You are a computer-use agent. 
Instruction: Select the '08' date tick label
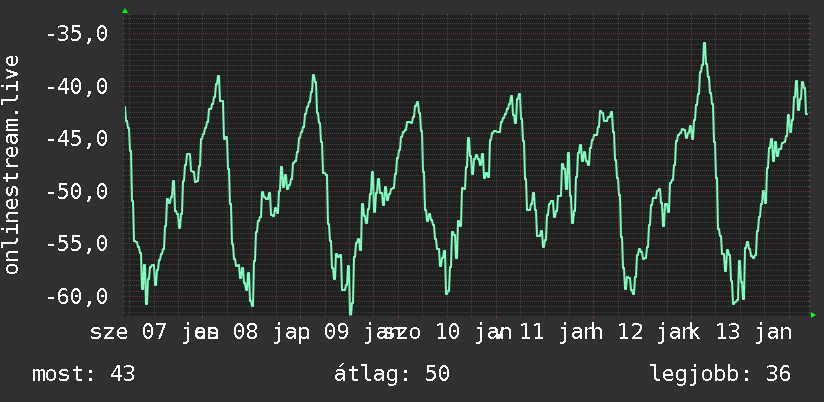[245, 333]
